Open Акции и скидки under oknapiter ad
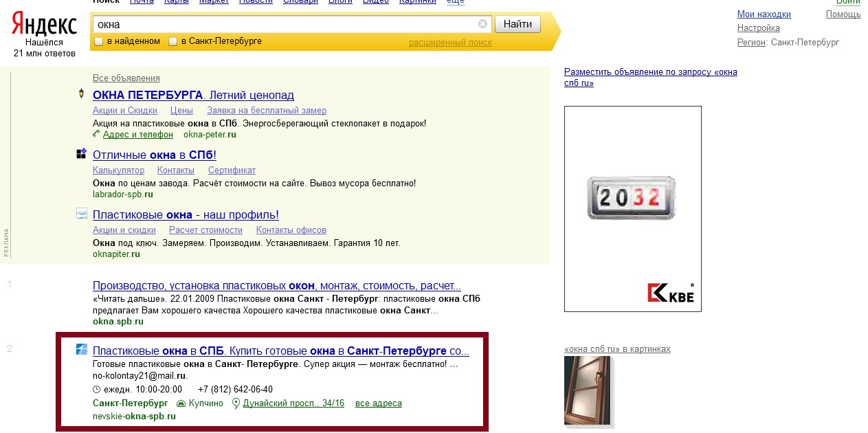This screenshot has width=868, height=433. pyautogui.click(x=124, y=230)
